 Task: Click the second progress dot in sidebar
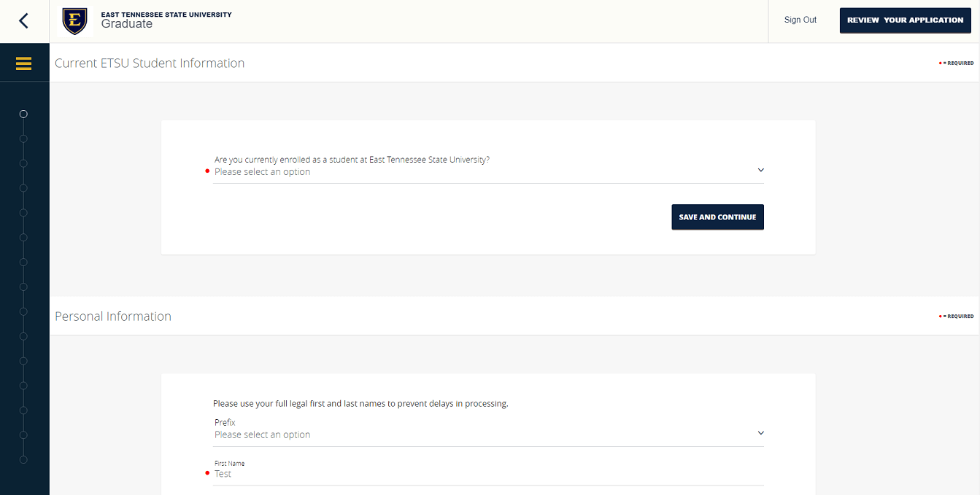(23, 139)
